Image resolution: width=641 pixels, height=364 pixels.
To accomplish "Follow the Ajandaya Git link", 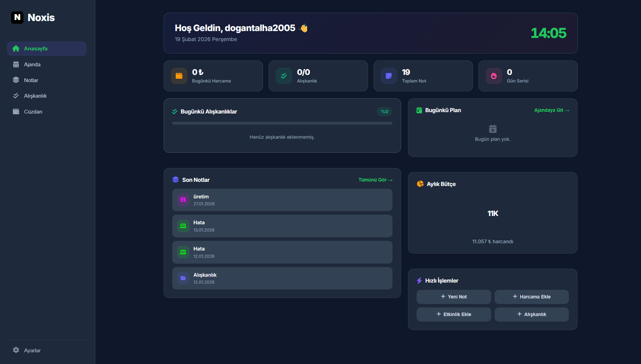I will pyautogui.click(x=551, y=110).
